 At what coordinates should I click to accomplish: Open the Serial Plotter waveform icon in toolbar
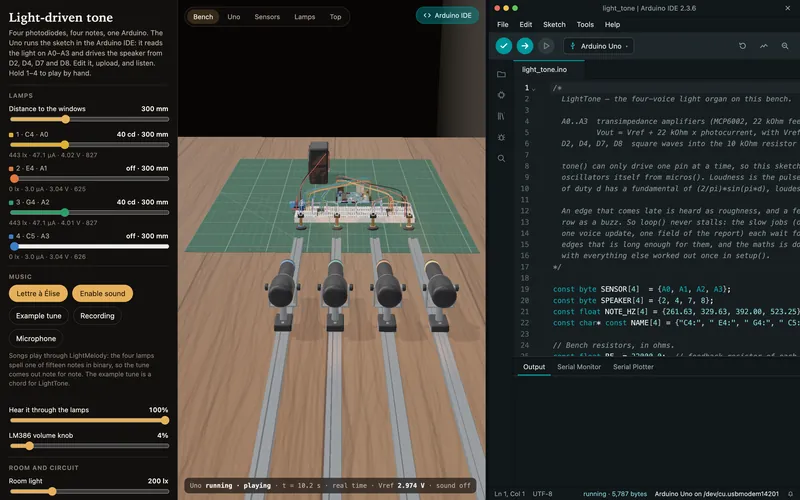pos(764,46)
